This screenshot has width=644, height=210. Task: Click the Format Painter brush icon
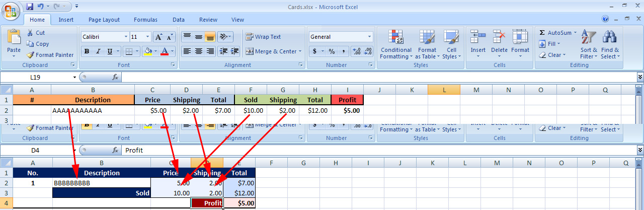[30, 55]
